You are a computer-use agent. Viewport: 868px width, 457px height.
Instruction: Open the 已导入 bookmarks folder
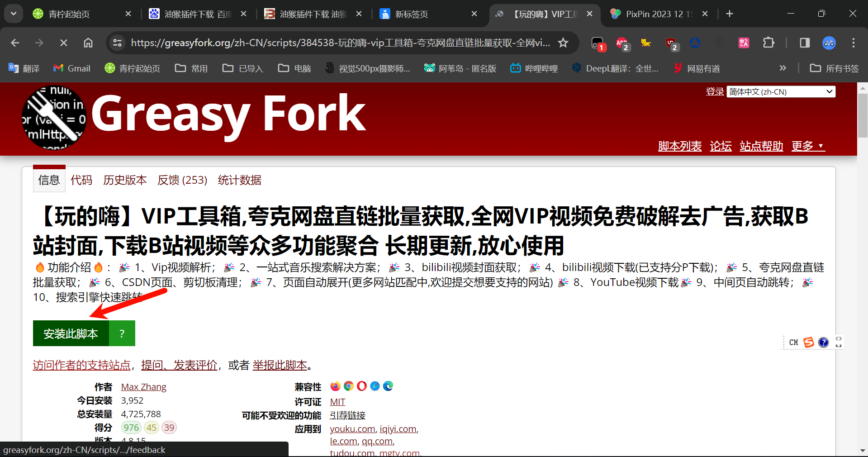coord(243,68)
